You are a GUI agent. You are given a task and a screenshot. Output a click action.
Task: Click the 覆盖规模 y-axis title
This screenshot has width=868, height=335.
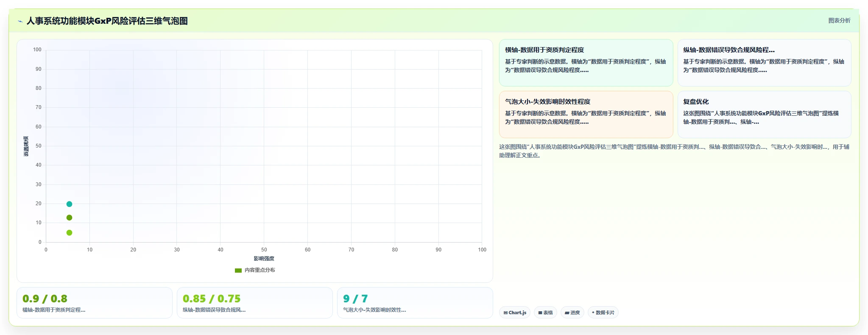26,146
